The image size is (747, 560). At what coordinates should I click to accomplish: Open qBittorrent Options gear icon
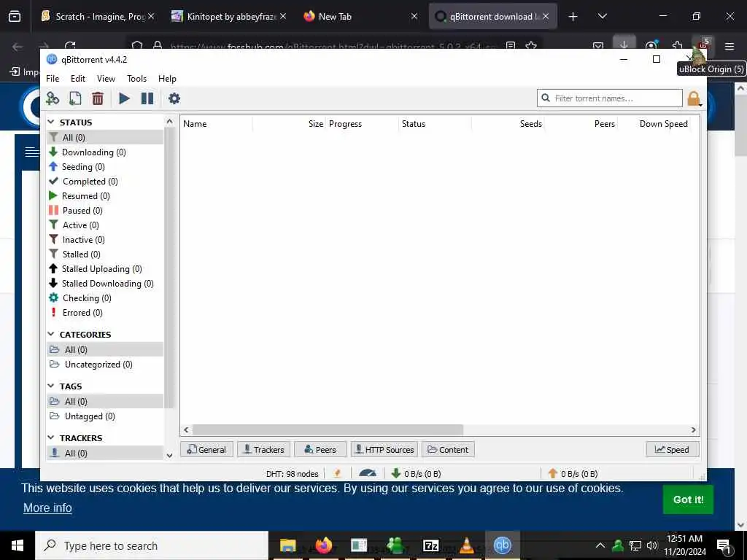(x=174, y=98)
